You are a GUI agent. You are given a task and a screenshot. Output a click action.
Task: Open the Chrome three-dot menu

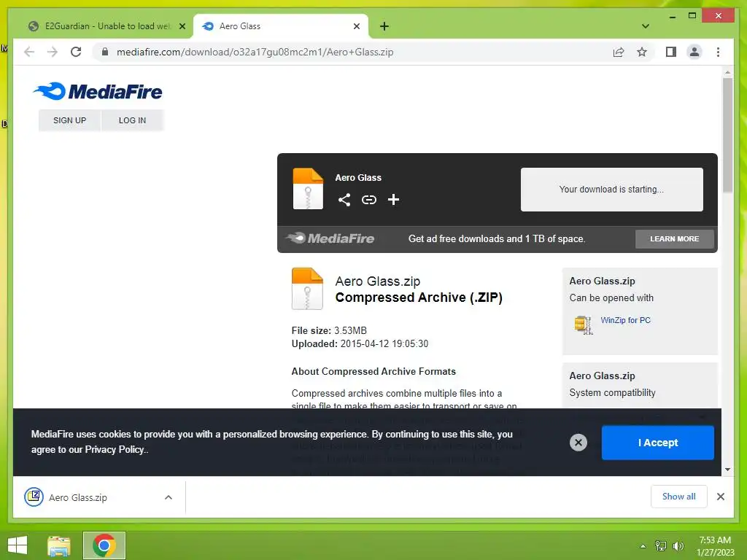coord(718,52)
